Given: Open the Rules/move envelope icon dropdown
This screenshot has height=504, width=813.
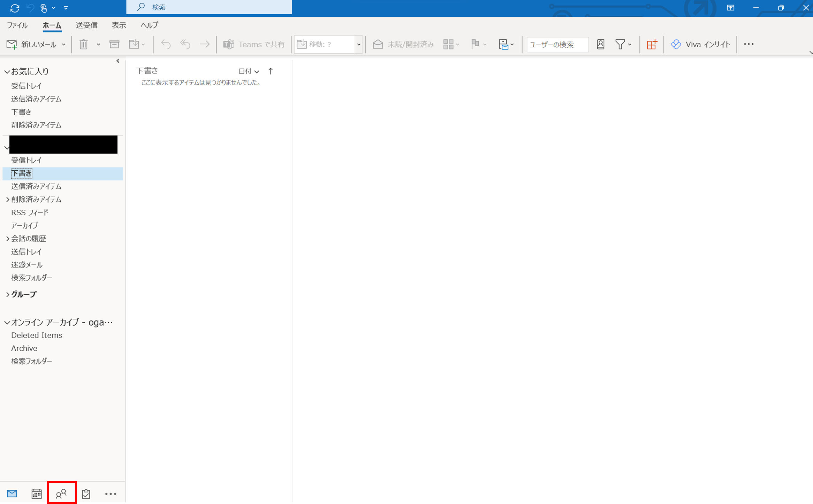Looking at the screenshot, I should 506,44.
